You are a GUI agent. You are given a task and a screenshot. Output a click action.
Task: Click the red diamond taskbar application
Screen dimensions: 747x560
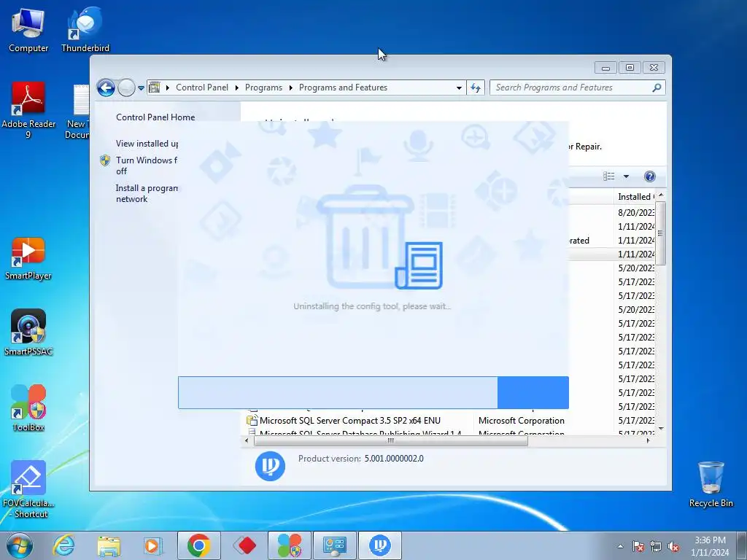point(244,545)
